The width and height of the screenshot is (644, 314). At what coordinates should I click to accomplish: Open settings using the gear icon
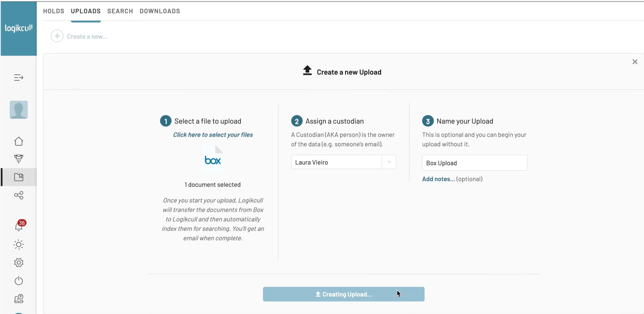19,263
